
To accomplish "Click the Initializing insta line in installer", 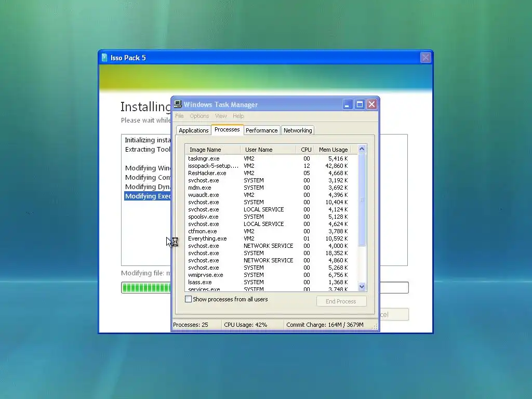I will (x=148, y=140).
